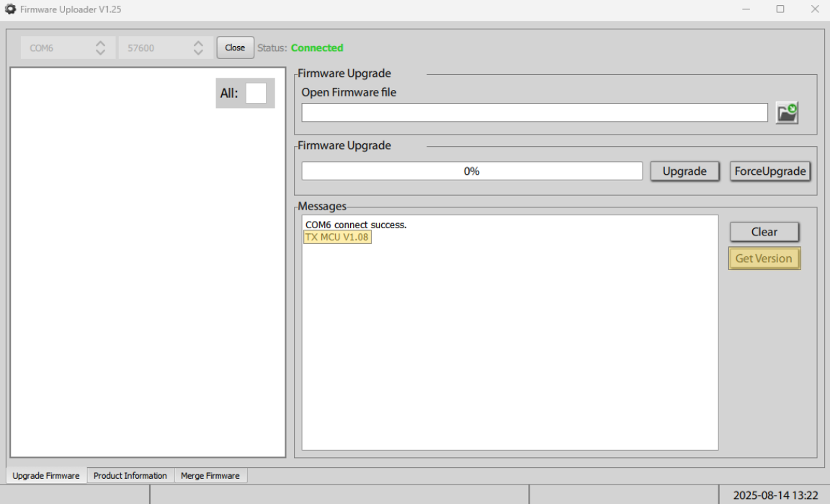Select the Upgrade Firmware tab
Screen dimensions: 830x504
[x=46, y=475]
